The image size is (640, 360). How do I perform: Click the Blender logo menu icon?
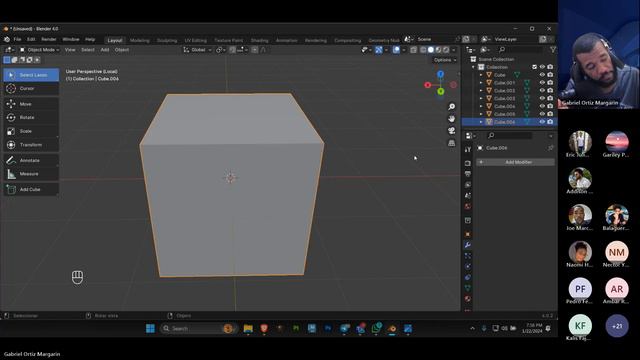point(7,40)
